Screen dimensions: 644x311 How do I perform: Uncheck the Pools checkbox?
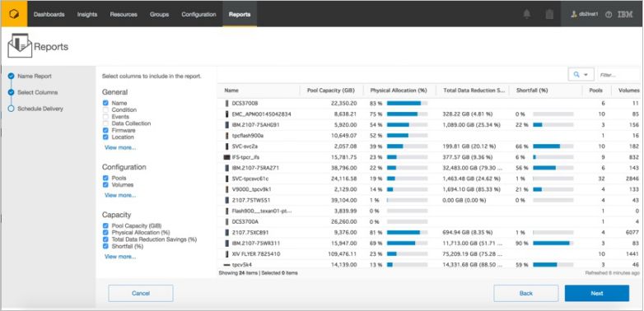pyautogui.click(x=105, y=178)
